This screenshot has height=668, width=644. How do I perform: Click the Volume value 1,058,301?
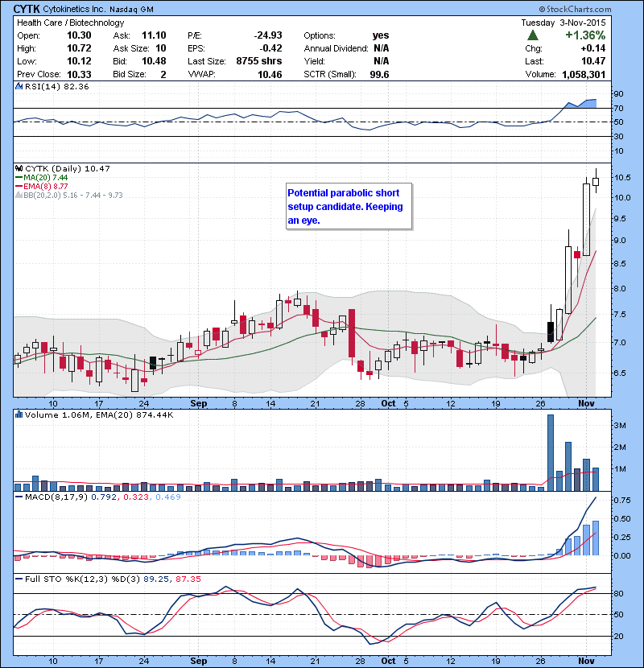click(x=584, y=75)
